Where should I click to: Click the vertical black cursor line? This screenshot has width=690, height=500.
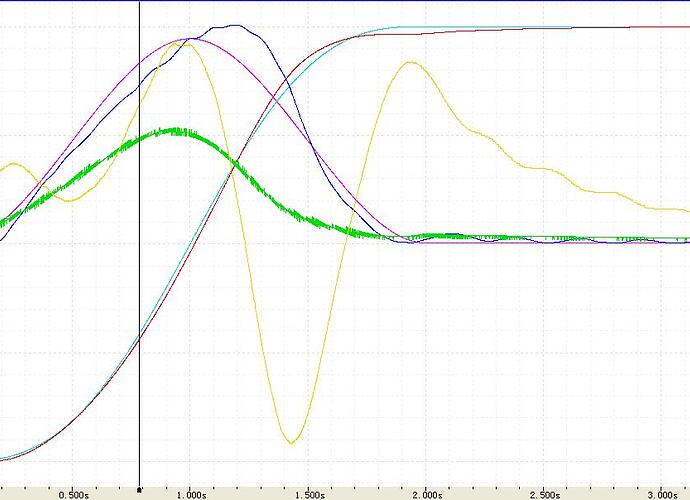click(139, 243)
